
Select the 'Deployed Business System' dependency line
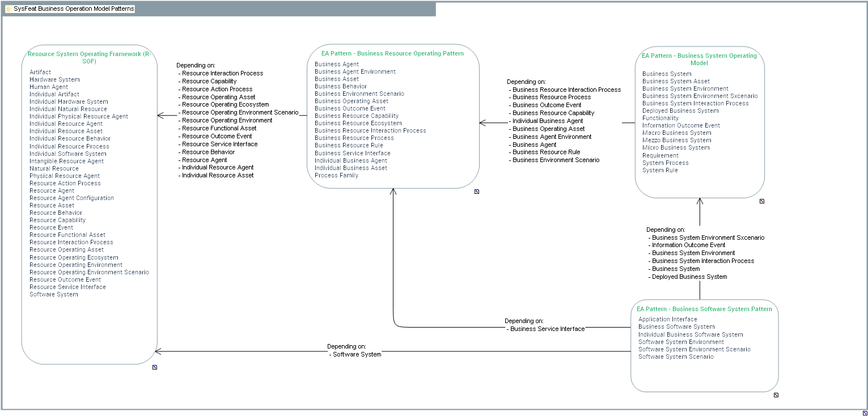689,277
